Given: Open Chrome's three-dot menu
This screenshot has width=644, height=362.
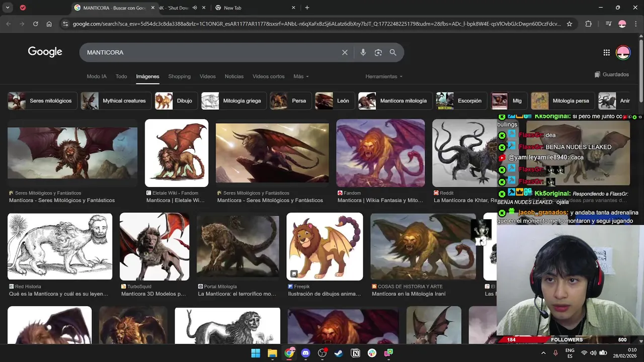Looking at the screenshot, I should [x=635, y=24].
